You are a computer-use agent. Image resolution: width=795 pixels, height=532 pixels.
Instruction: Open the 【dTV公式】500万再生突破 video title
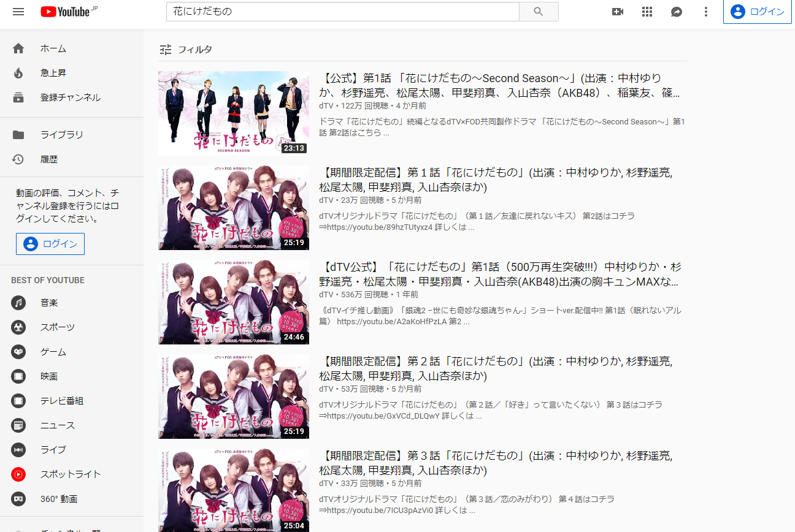(x=500, y=275)
